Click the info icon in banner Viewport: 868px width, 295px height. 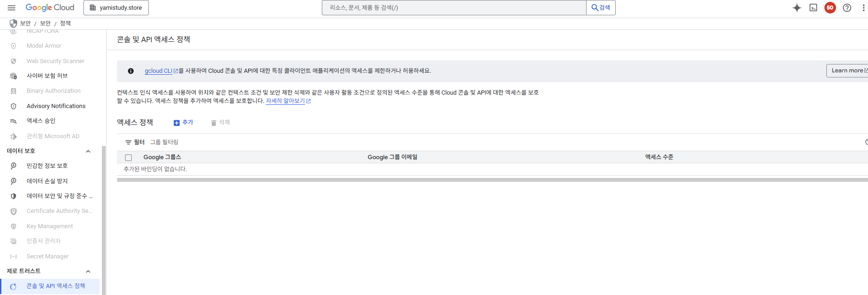click(131, 71)
